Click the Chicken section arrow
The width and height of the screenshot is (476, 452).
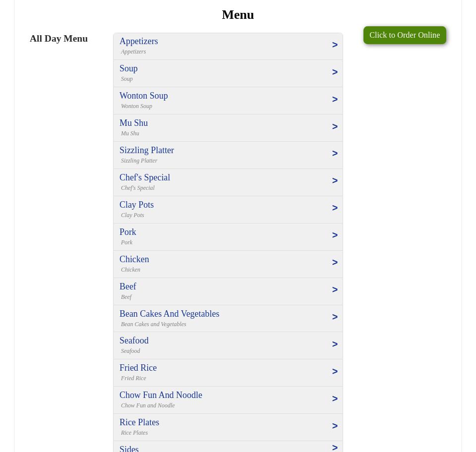point(335,263)
